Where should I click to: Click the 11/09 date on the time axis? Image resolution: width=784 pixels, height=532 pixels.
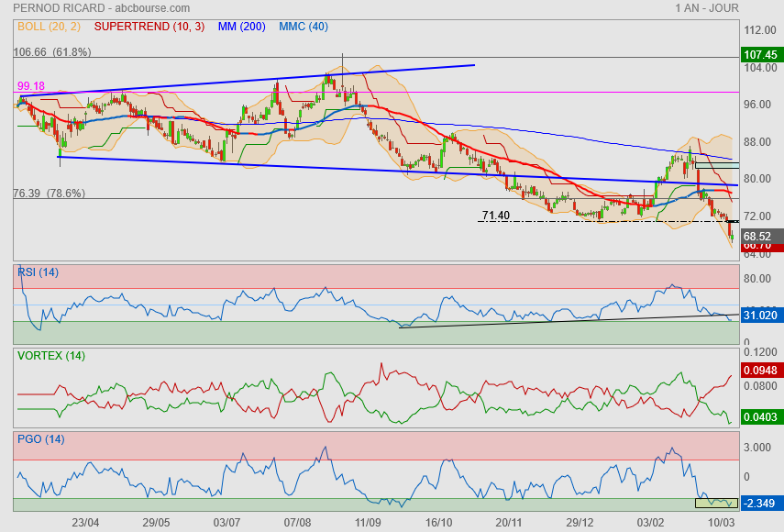pyautogui.click(x=368, y=522)
